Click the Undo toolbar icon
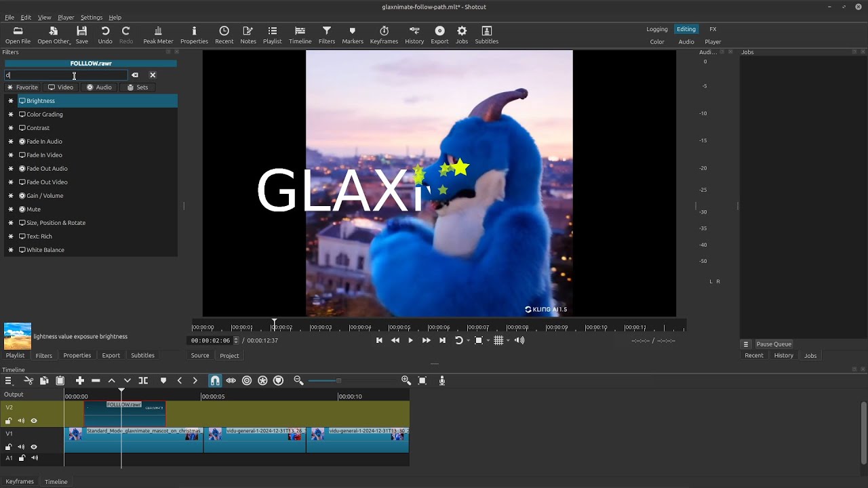This screenshot has height=488, width=868. [x=105, y=35]
